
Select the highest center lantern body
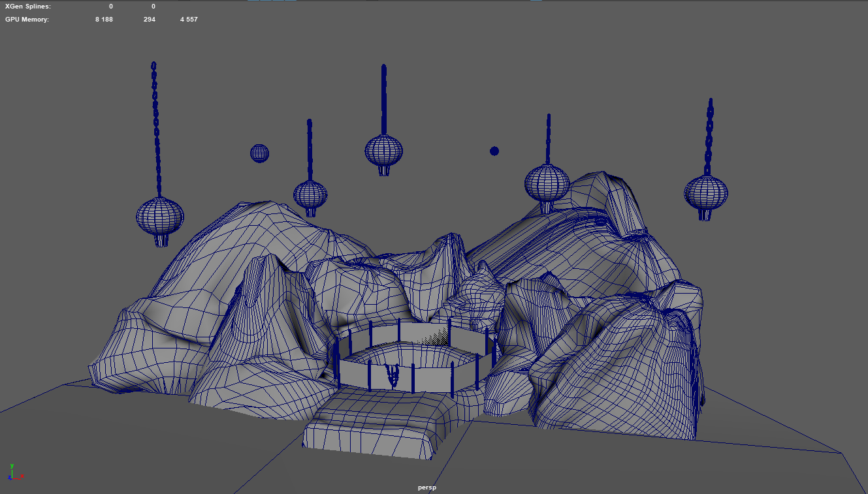(383, 151)
